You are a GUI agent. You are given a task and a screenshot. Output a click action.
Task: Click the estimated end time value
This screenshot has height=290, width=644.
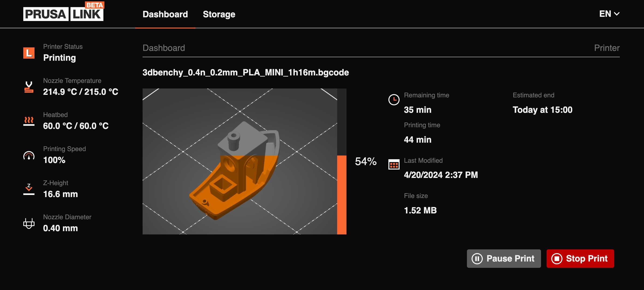coord(543,110)
